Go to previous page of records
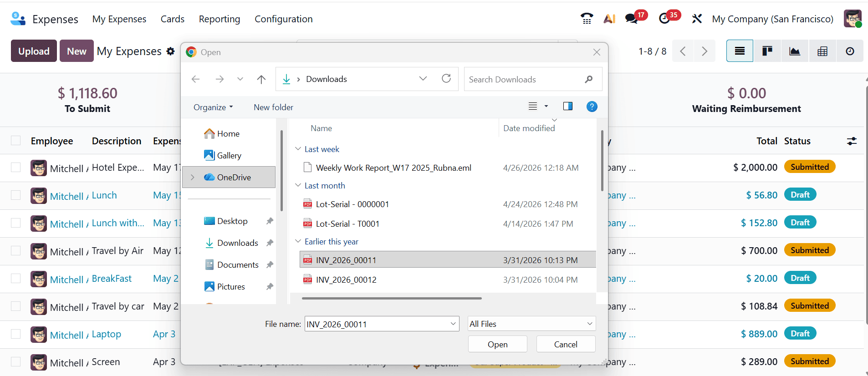The height and width of the screenshot is (376, 868). [x=683, y=51]
